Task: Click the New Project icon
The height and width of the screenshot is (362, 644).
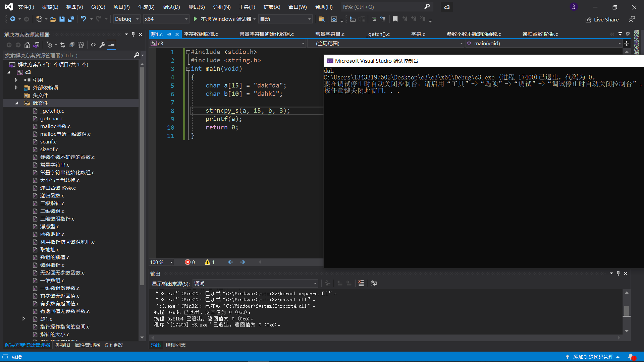Action: point(39,19)
